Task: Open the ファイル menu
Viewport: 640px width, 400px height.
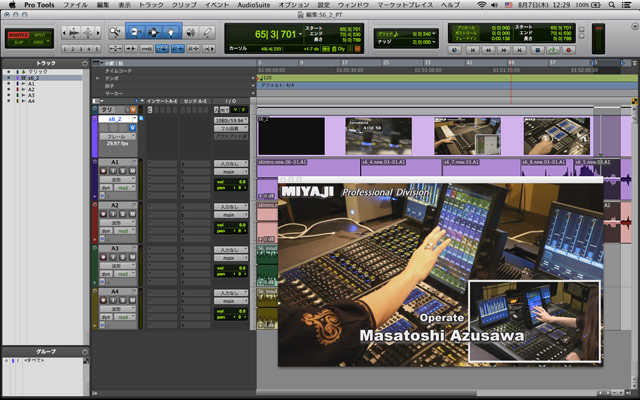Action: click(75, 5)
